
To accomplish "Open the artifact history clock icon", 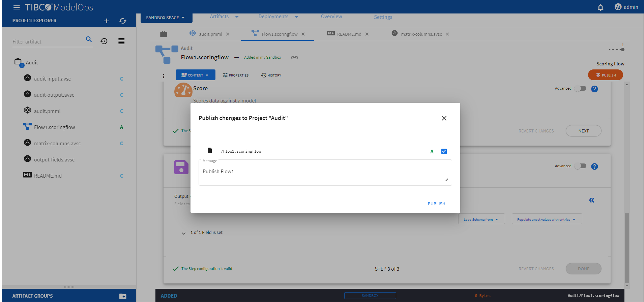I will point(104,41).
